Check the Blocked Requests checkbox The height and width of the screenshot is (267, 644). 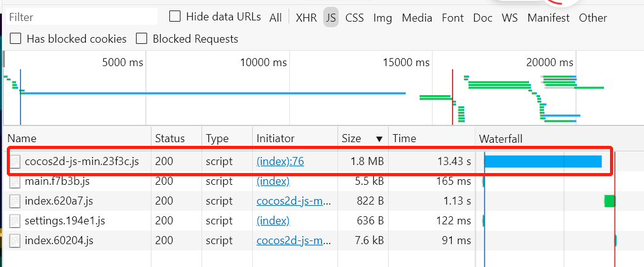click(x=142, y=39)
